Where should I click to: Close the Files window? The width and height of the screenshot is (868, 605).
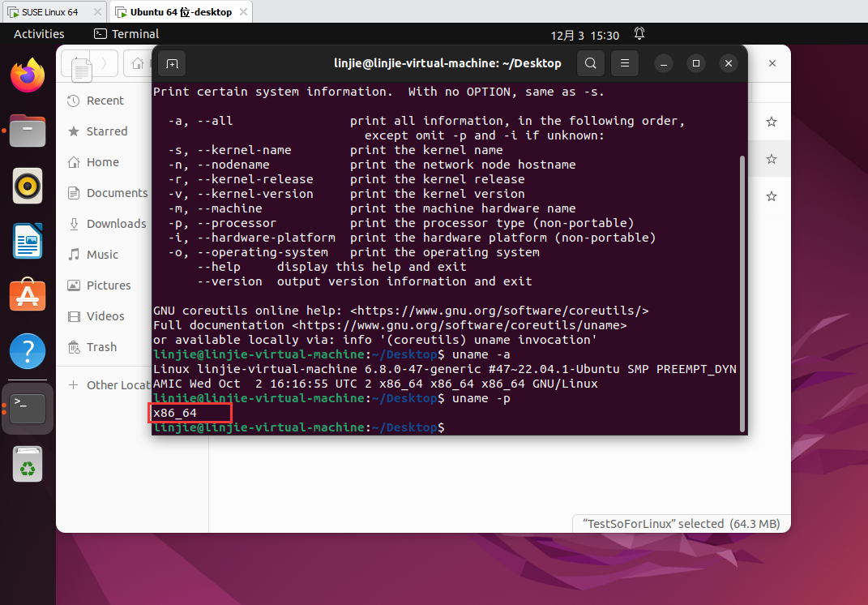coord(772,63)
